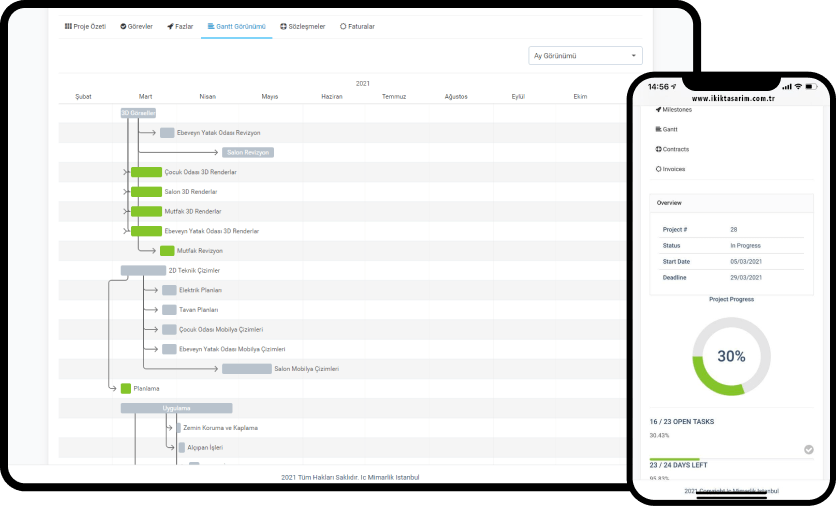Switch to the Görevler tab
836x506 pixels.
point(136,26)
